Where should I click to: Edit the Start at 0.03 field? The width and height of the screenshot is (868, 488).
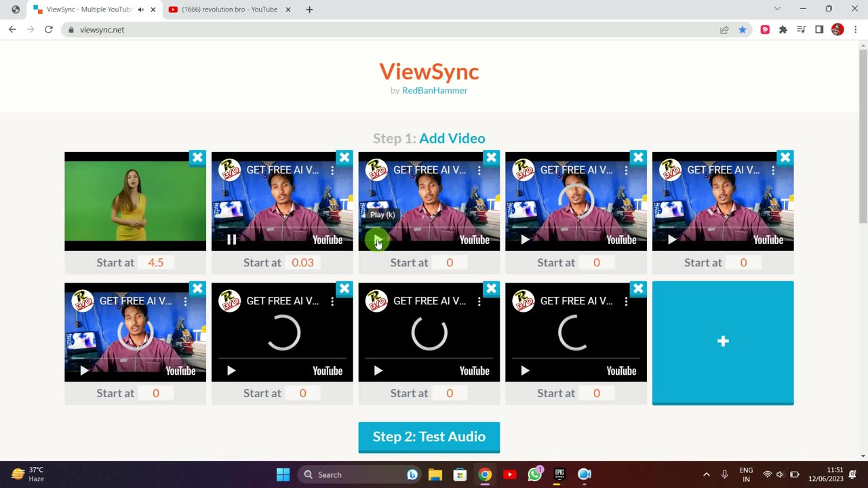pos(302,262)
